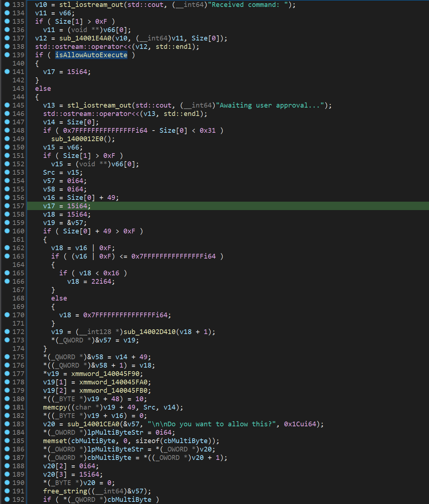Screen dimensions: 429x504
Task: Click the else keyword on line 168
Action: (x=59, y=298)
